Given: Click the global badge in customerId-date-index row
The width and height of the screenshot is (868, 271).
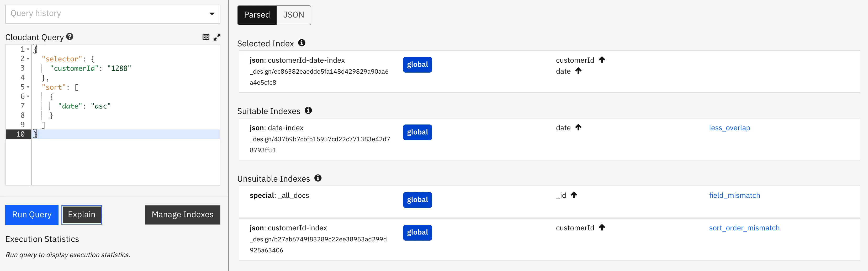Looking at the screenshot, I should (417, 65).
